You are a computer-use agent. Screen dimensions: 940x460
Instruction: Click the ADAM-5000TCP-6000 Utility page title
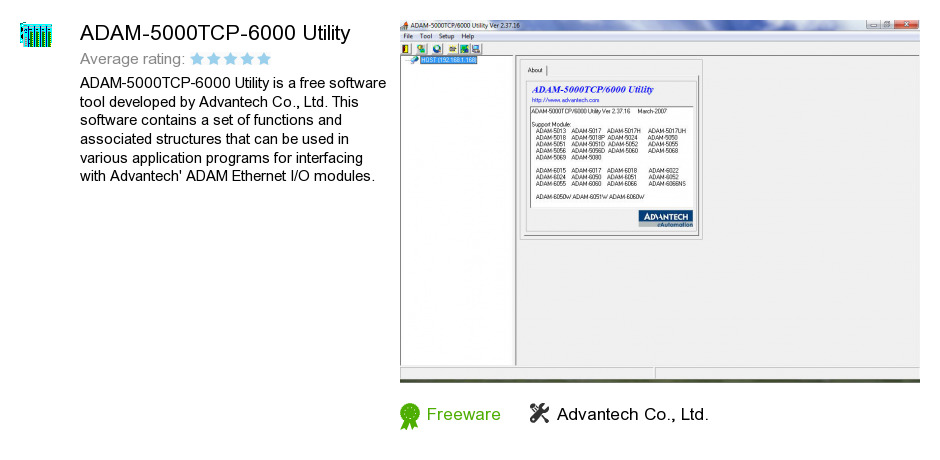(215, 33)
